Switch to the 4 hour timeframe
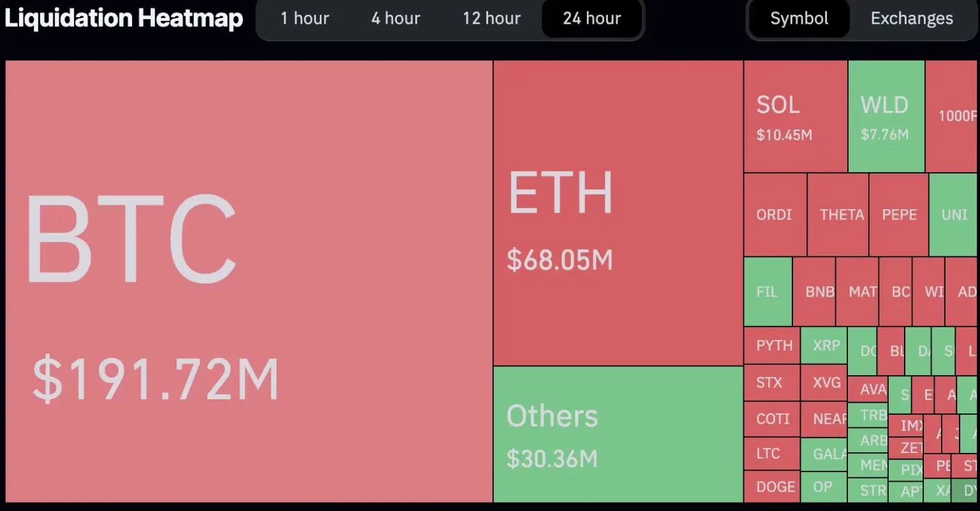The image size is (980, 511). point(396,19)
